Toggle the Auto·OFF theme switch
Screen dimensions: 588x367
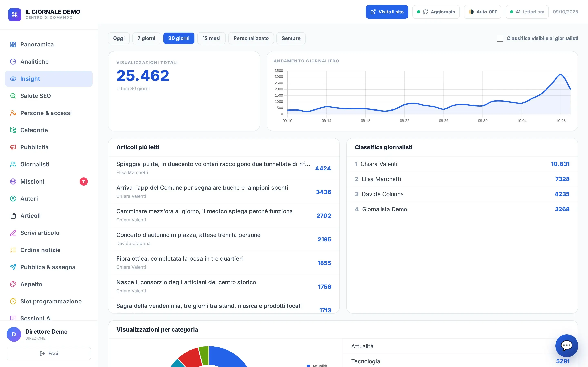pos(483,12)
